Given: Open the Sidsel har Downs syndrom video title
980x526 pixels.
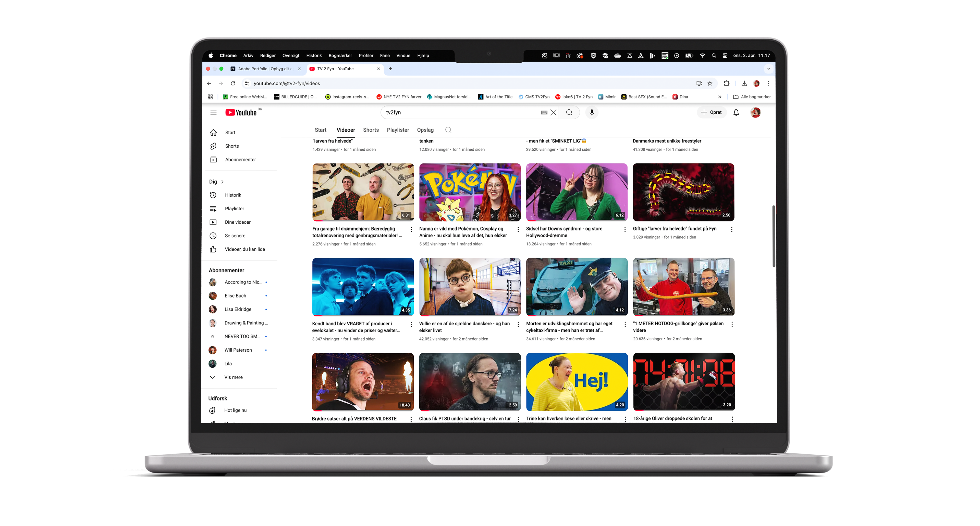Looking at the screenshot, I should tap(564, 232).
